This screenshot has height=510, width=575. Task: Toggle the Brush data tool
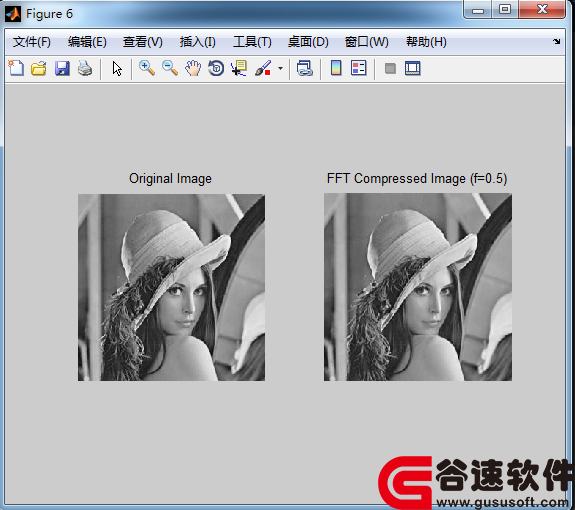(263, 69)
